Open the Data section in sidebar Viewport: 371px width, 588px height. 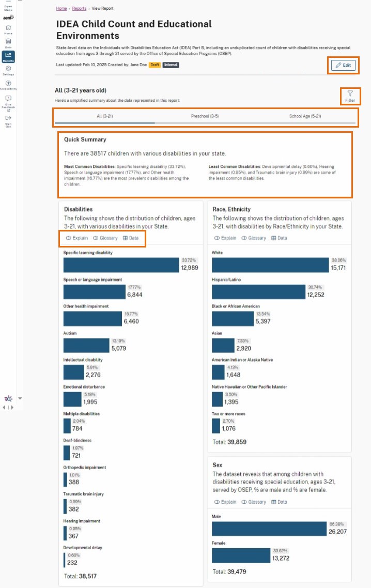pos(8,41)
